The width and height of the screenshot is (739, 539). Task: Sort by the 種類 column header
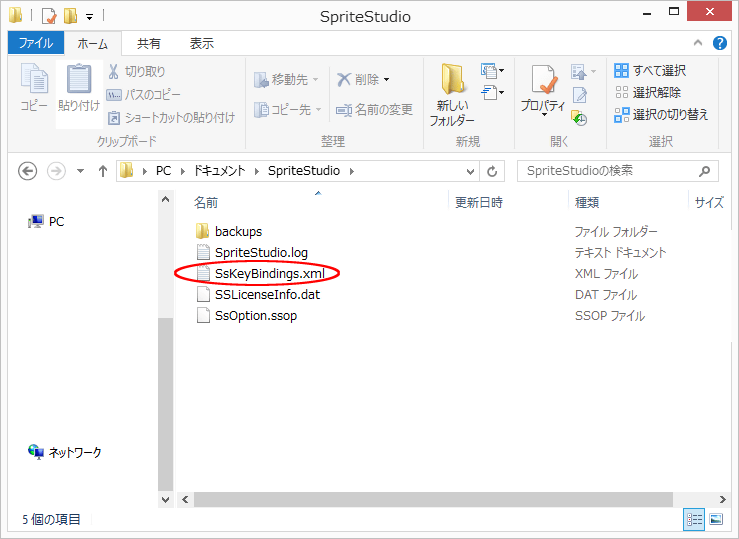[x=587, y=203]
